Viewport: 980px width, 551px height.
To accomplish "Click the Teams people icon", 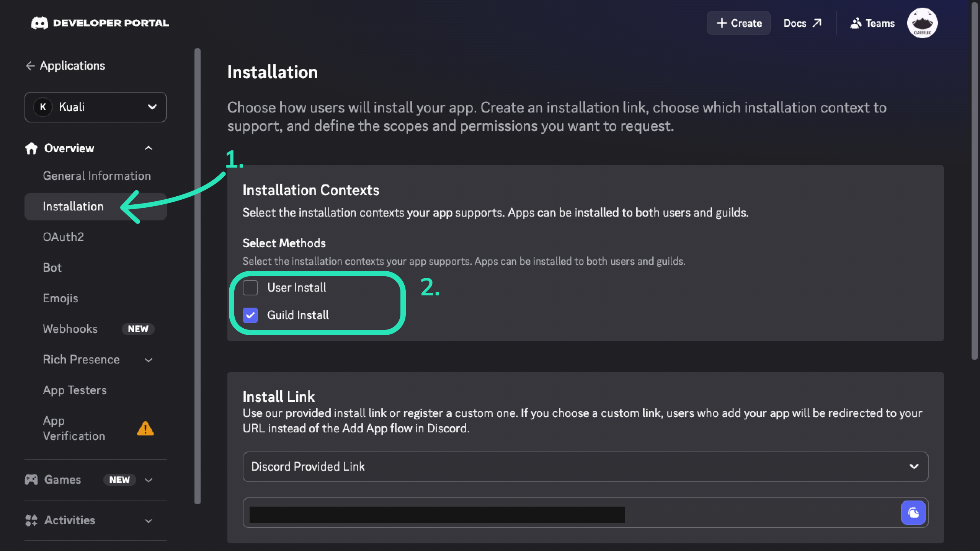I will [x=856, y=23].
